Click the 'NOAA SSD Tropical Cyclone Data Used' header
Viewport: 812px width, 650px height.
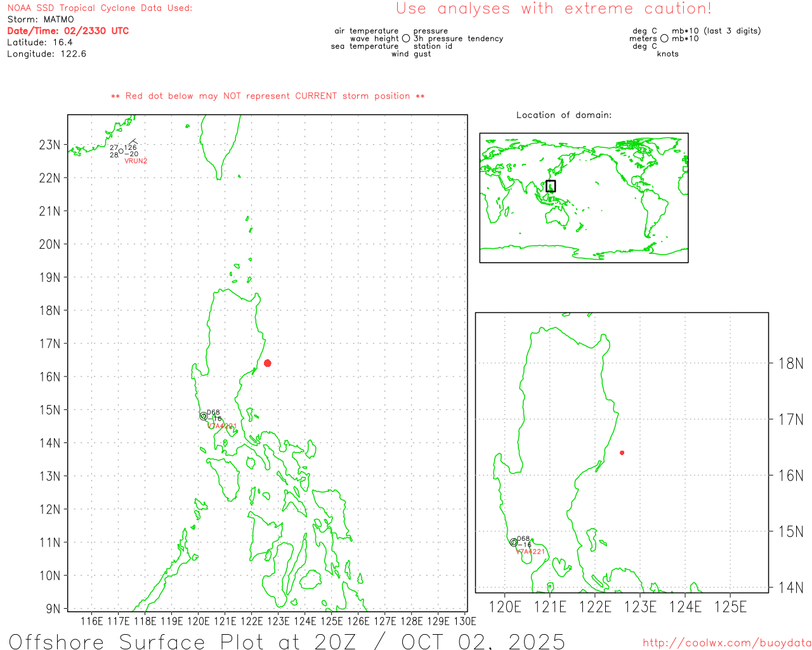coord(100,8)
